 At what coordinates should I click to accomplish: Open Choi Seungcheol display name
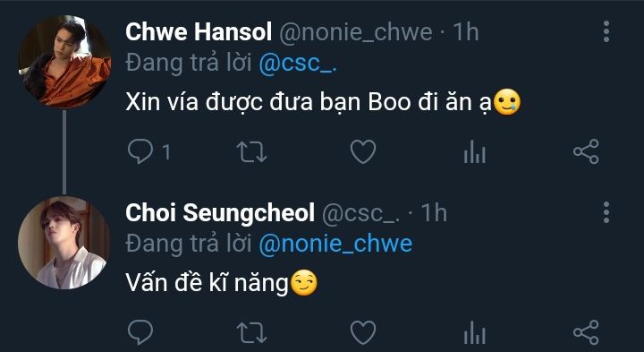tap(220, 213)
